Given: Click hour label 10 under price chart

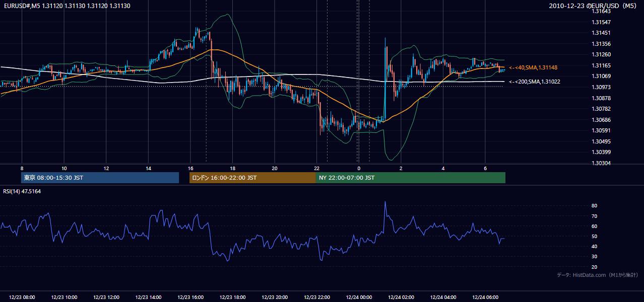Looking at the screenshot, I should pos(64,168).
